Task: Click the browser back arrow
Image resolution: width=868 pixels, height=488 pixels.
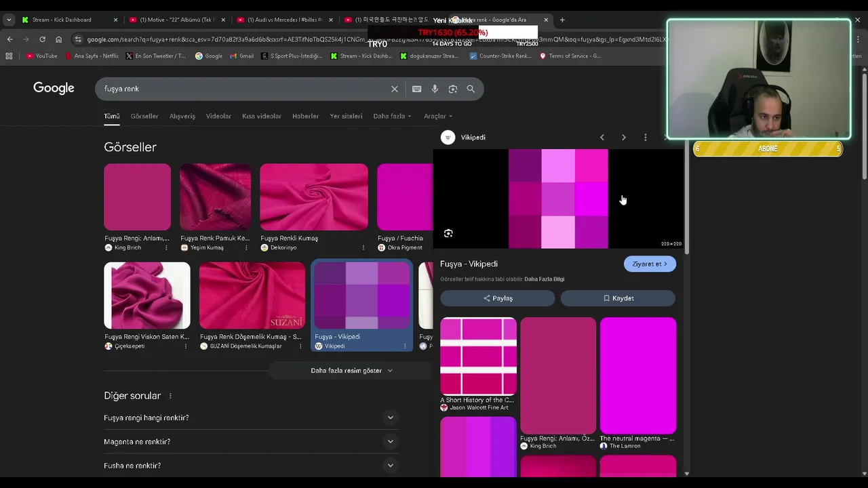Action: click(x=9, y=39)
